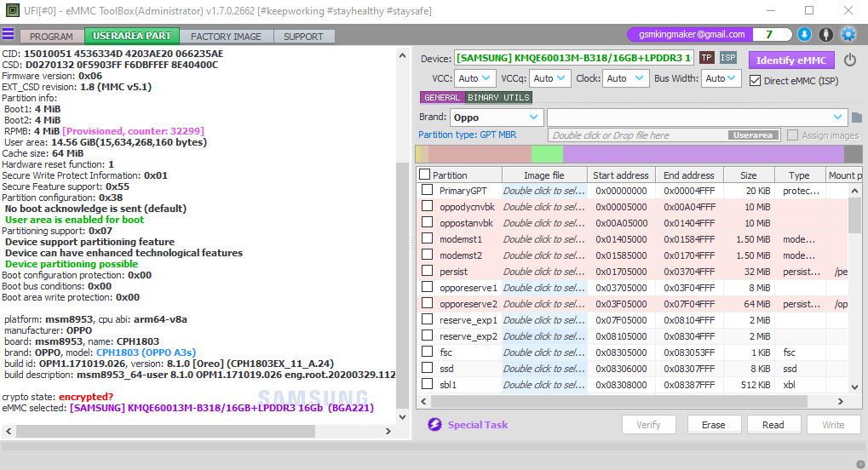Select the GENERAL sub-tab
The width and height of the screenshot is (868, 470).
[x=442, y=97]
